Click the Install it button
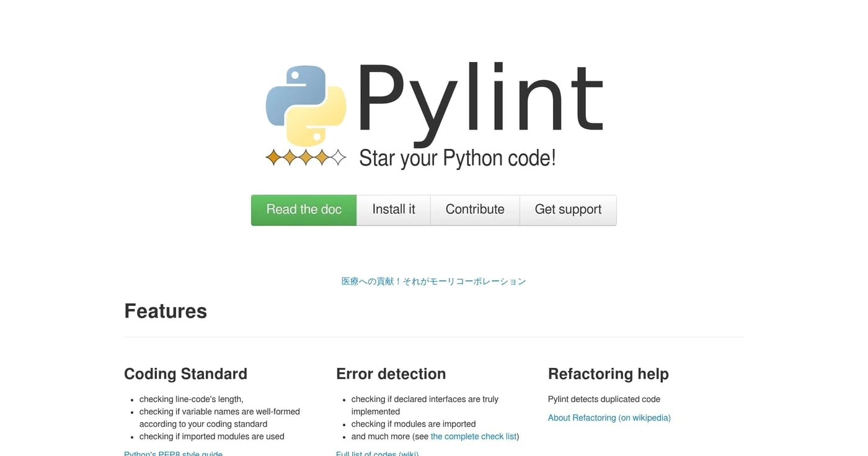This screenshot has width=868, height=456. click(x=394, y=210)
